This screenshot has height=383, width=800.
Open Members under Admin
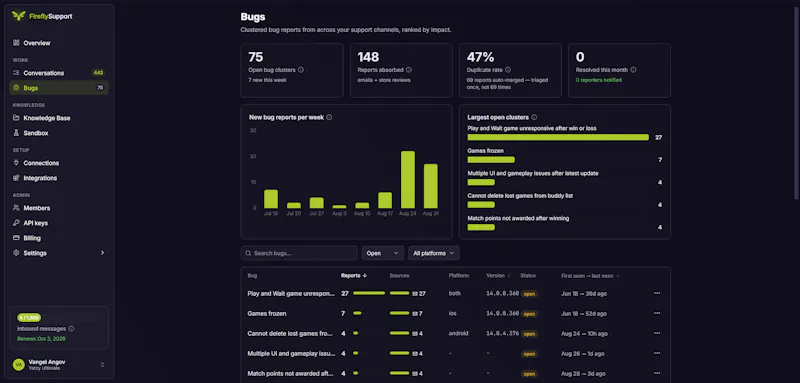tap(59, 208)
